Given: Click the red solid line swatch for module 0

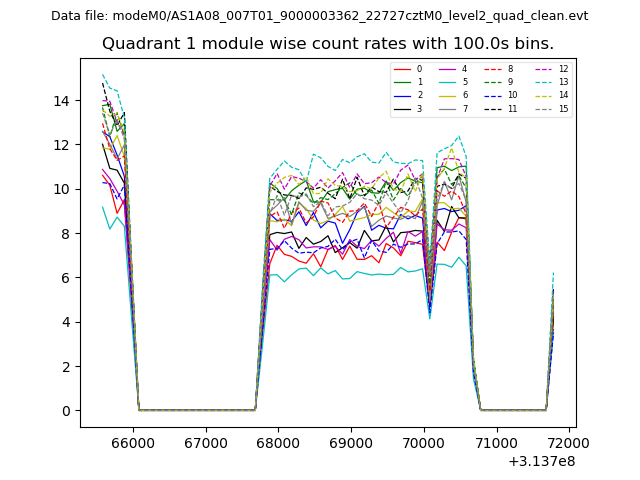Looking at the screenshot, I should point(403,69).
